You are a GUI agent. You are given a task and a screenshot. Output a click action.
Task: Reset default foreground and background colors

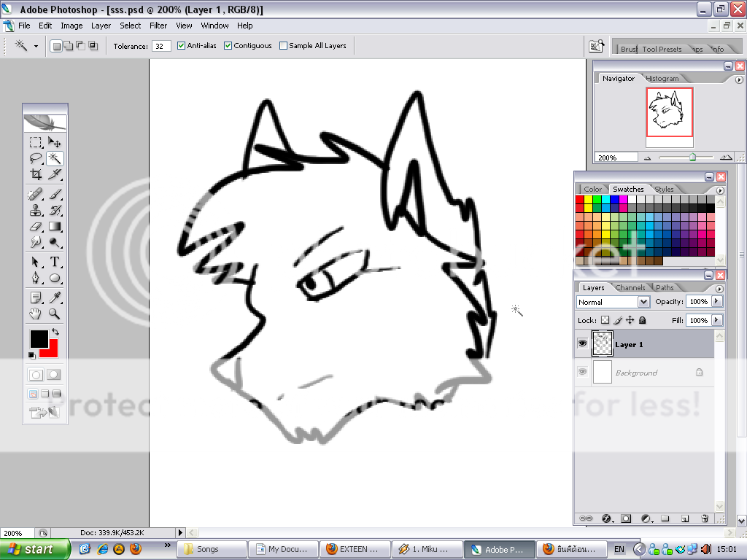click(x=31, y=355)
